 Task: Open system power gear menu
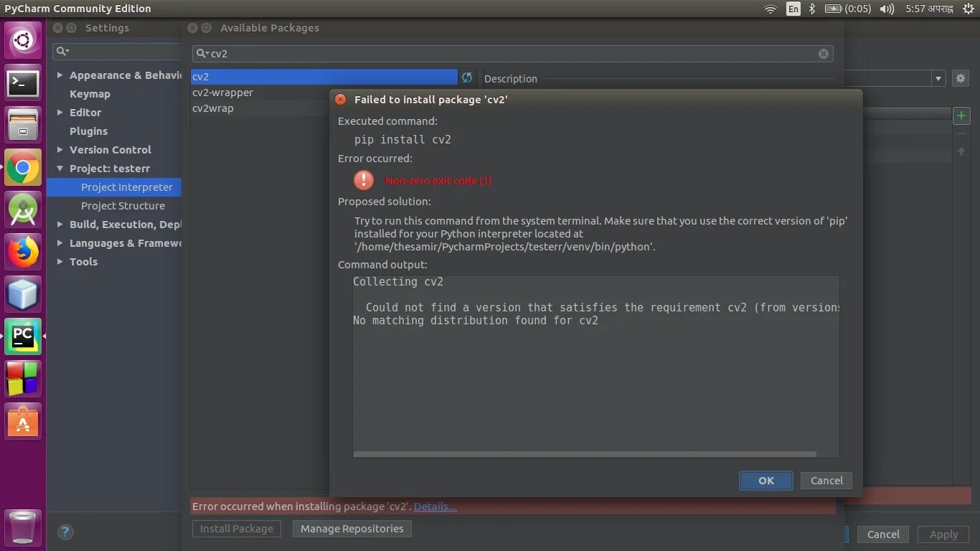(x=967, y=9)
